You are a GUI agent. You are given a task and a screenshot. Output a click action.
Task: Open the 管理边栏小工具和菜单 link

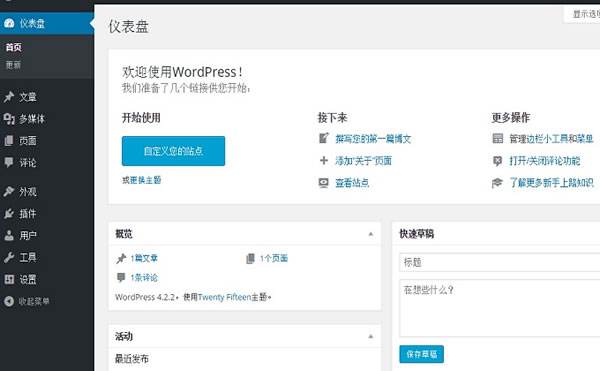(551, 138)
